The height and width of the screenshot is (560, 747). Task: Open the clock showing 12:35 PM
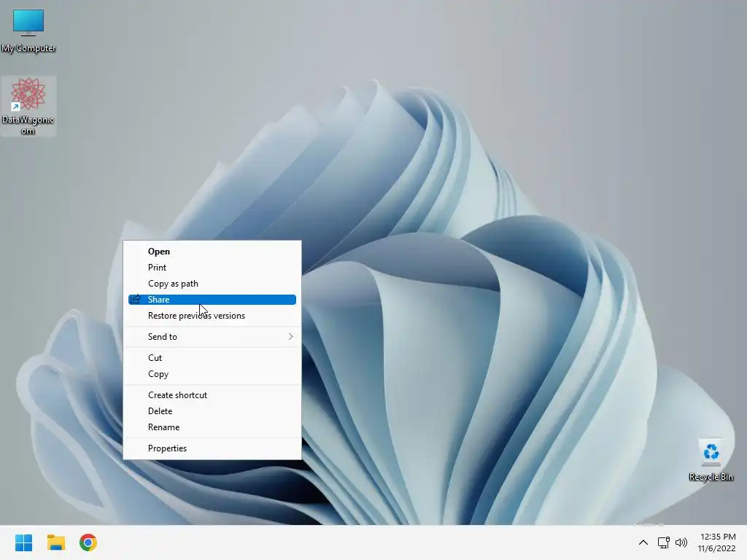click(x=717, y=542)
